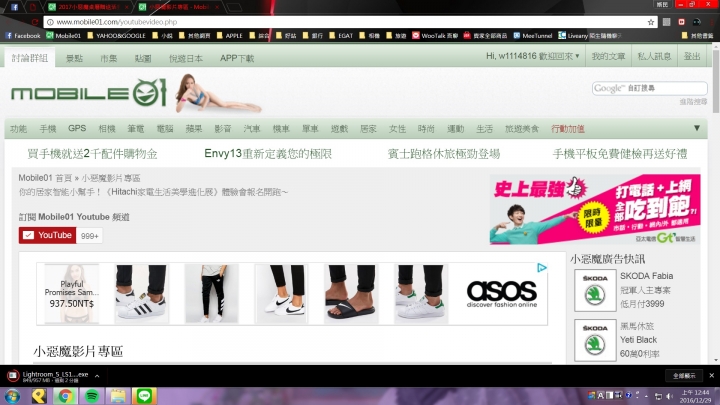Screen dimensions: 720x405
Task: Expand the w1114816 user dropdown
Action: click(533, 56)
